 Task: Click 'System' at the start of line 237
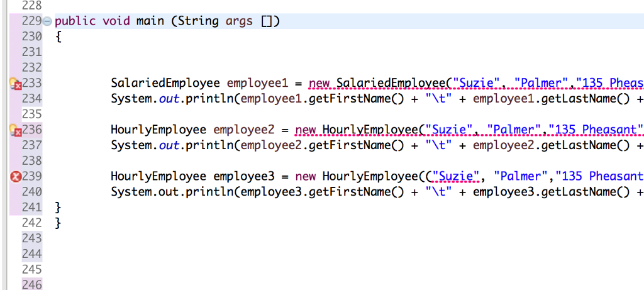click(x=131, y=145)
